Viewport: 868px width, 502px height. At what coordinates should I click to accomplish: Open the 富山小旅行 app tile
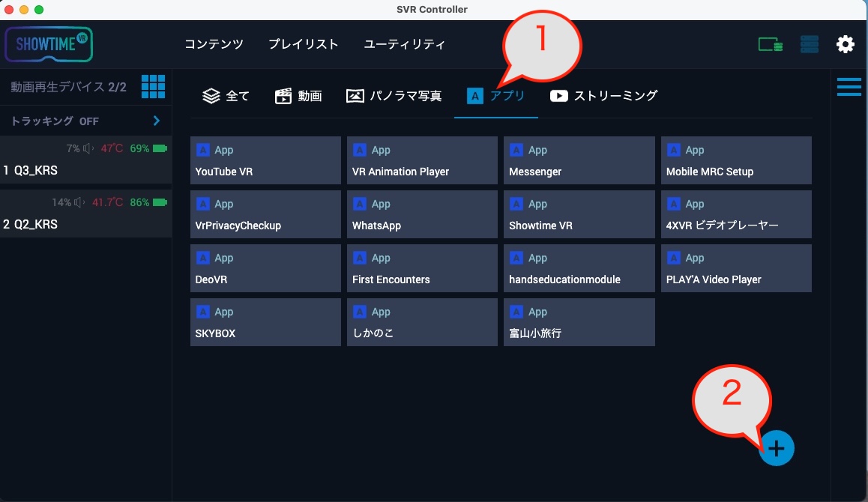pyautogui.click(x=579, y=322)
